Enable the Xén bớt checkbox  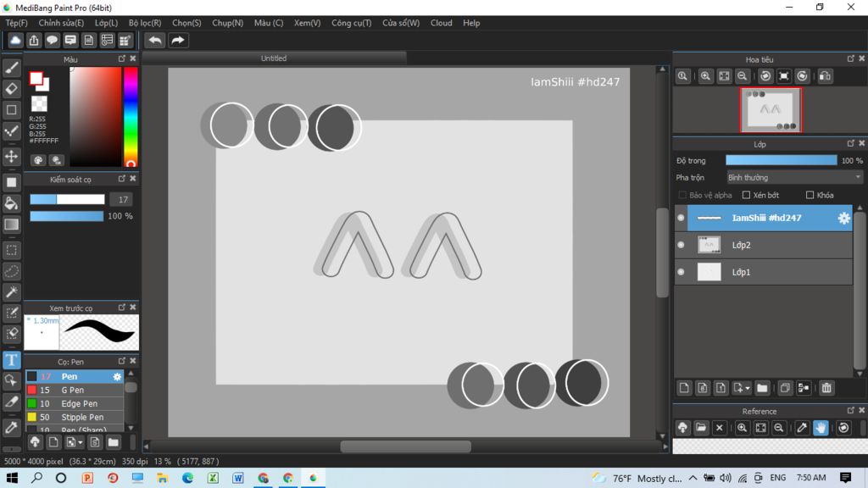(746, 196)
